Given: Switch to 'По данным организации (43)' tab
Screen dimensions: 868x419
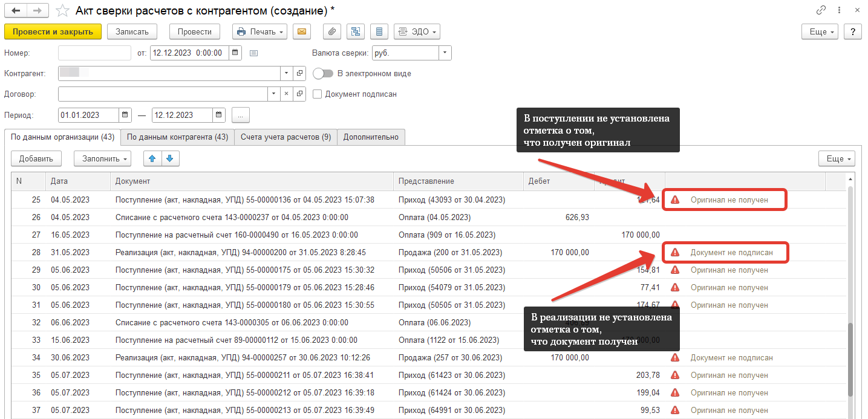Looking at the screenshot, I should click(x=62, y=137).
